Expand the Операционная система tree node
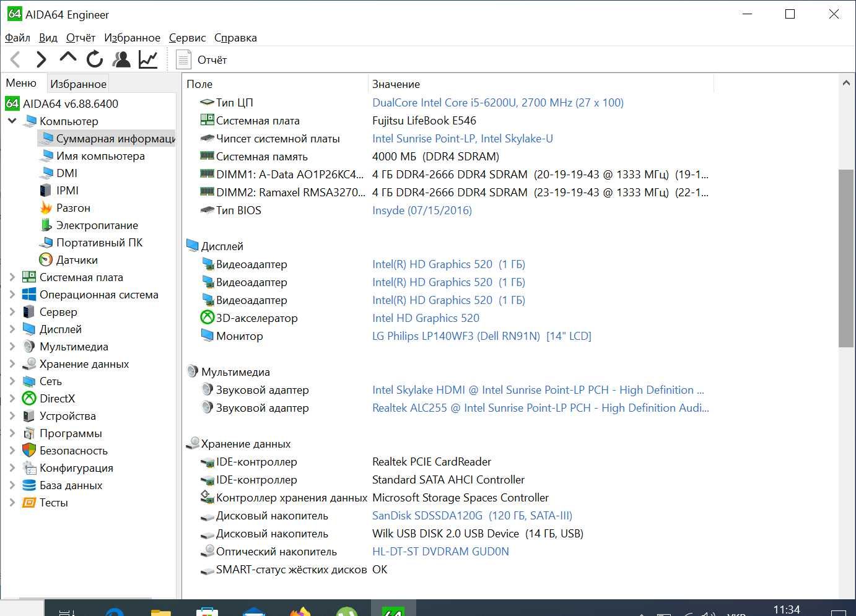Screen dimensions: 856x616 point(12,295)
